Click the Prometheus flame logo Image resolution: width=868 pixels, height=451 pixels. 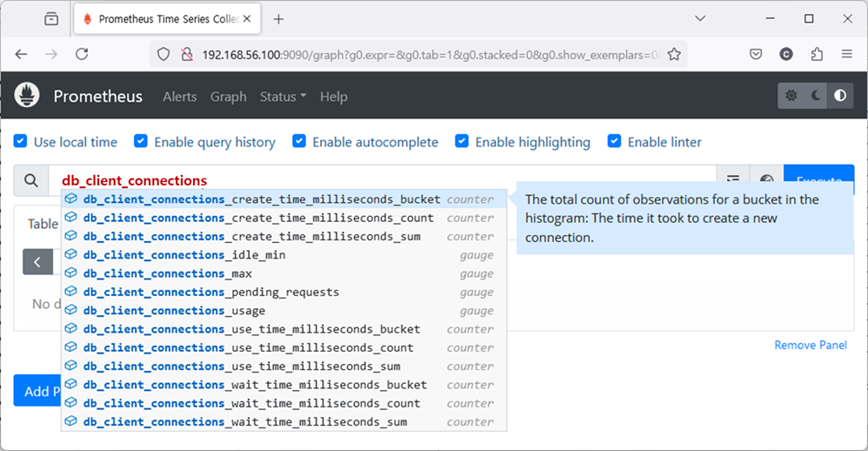click(x=27, y=95)
